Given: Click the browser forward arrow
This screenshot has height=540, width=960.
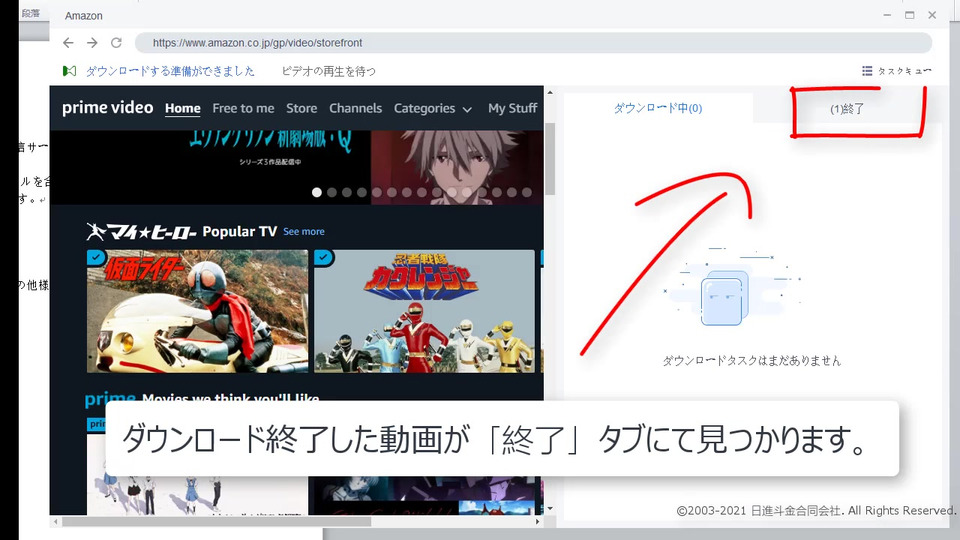Looking at the screenshot, I should coord(92,43).
